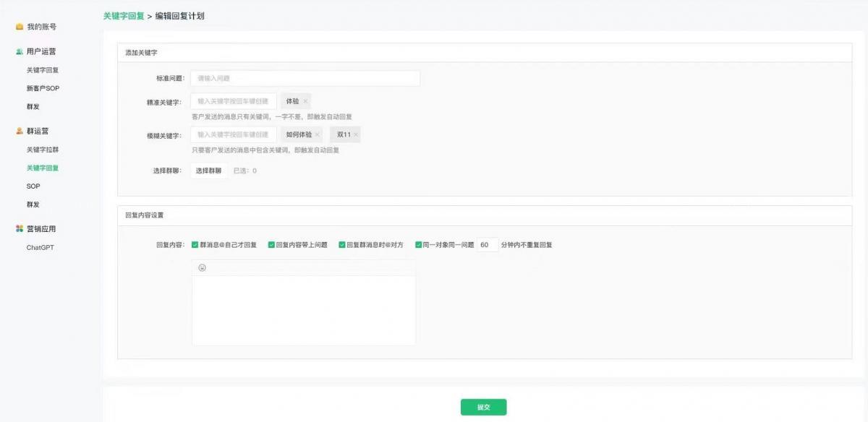Viewport: 868px width, 422px height.
Task: Open 群发 under 用户运营
Action: pyautogui.click(x=33, y=107)
